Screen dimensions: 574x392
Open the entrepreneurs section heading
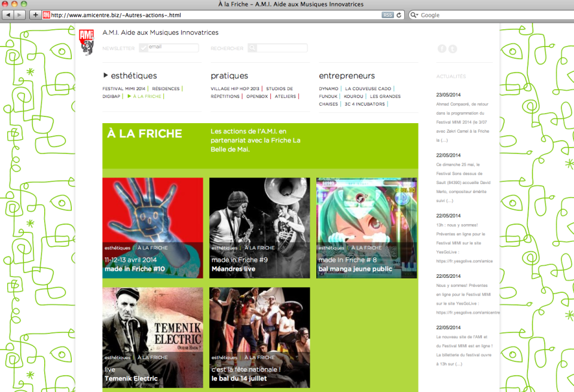347,76
